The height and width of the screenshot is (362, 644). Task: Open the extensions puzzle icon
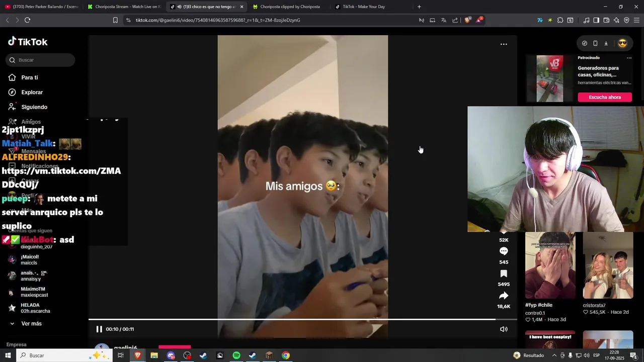560,20
